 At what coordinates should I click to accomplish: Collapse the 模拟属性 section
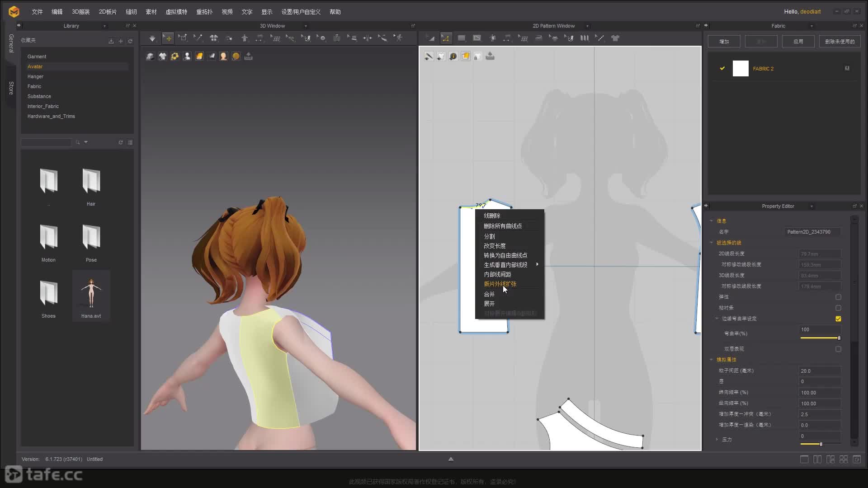pyautogui.click(x=712, y=360)
